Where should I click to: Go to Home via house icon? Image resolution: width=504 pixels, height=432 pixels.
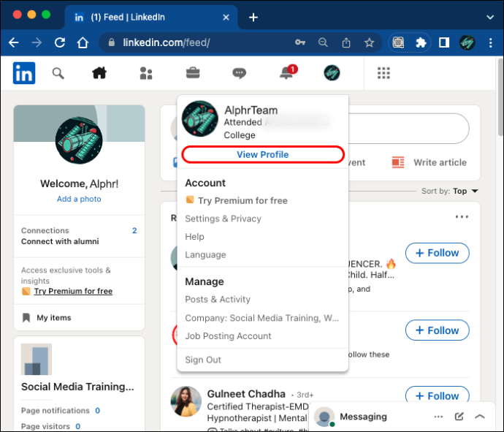pos(99,73)
